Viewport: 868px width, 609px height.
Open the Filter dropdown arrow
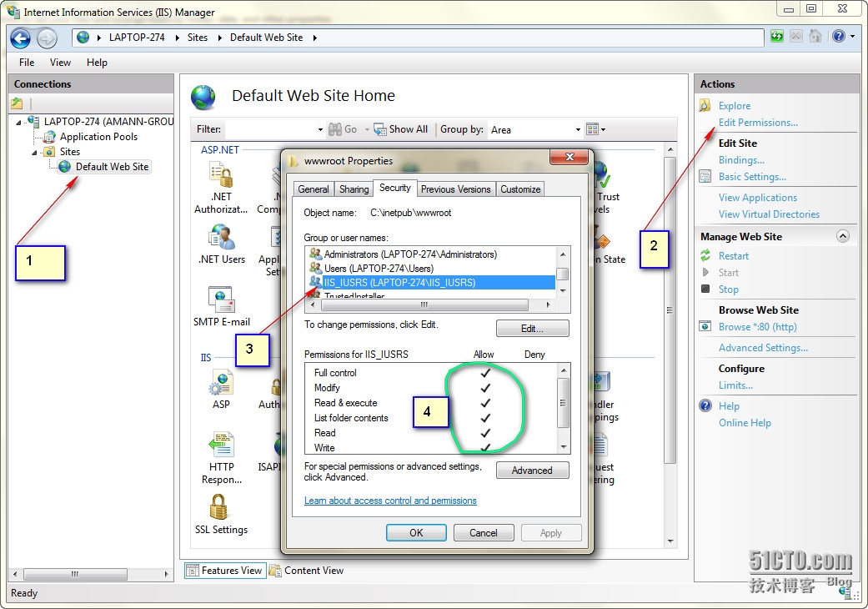pyautogui.click(x=320, y=129)
